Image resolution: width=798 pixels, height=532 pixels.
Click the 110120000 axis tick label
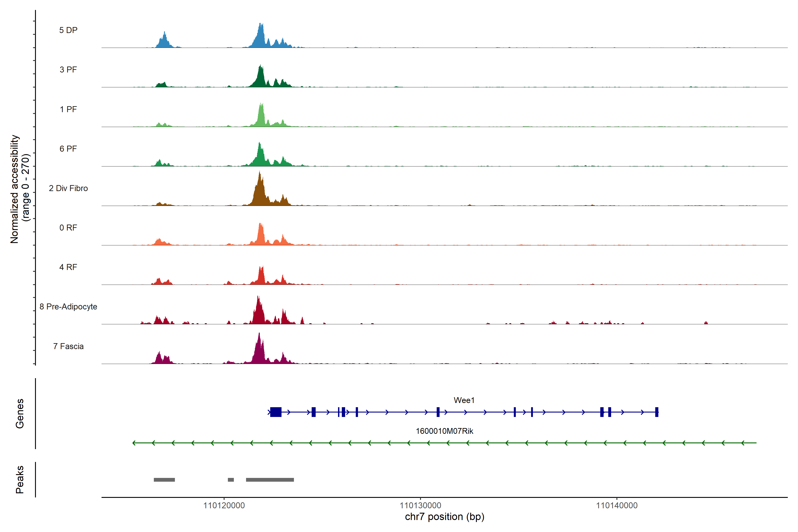click(224, 506)
